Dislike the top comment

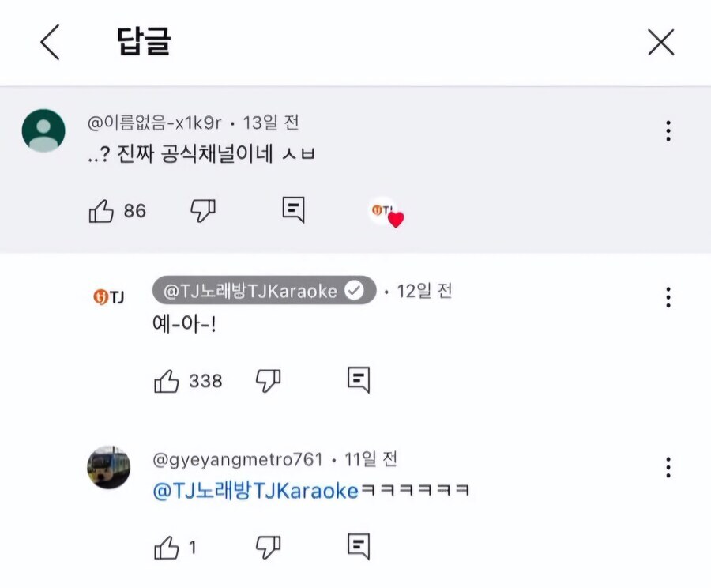204,210
